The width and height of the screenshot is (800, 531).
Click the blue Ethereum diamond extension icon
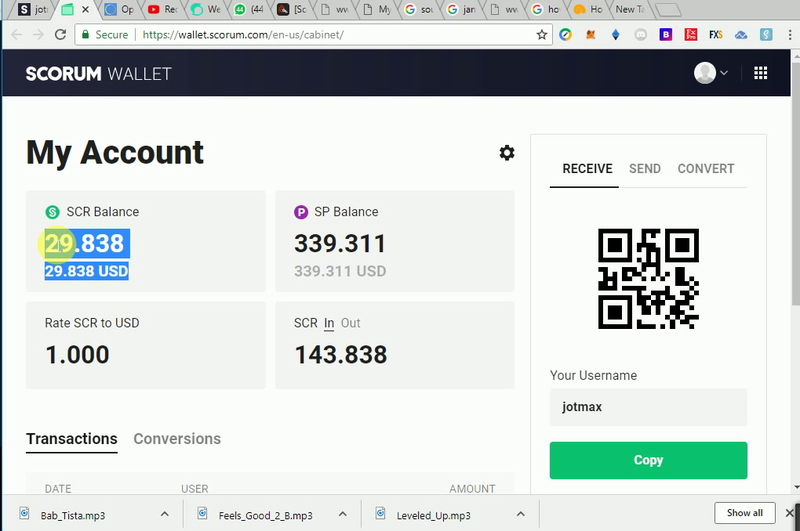click(x=615, y=35)
